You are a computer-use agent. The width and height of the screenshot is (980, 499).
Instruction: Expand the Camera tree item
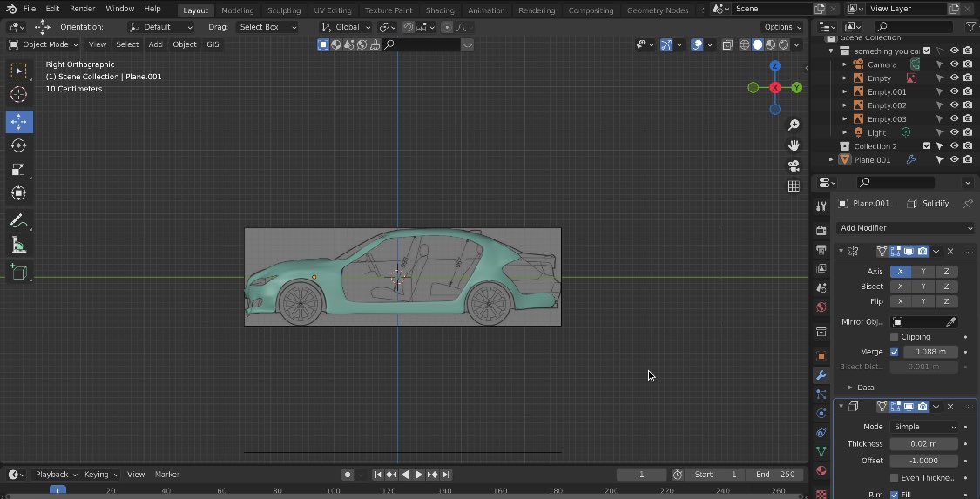[x=845, y=64]
